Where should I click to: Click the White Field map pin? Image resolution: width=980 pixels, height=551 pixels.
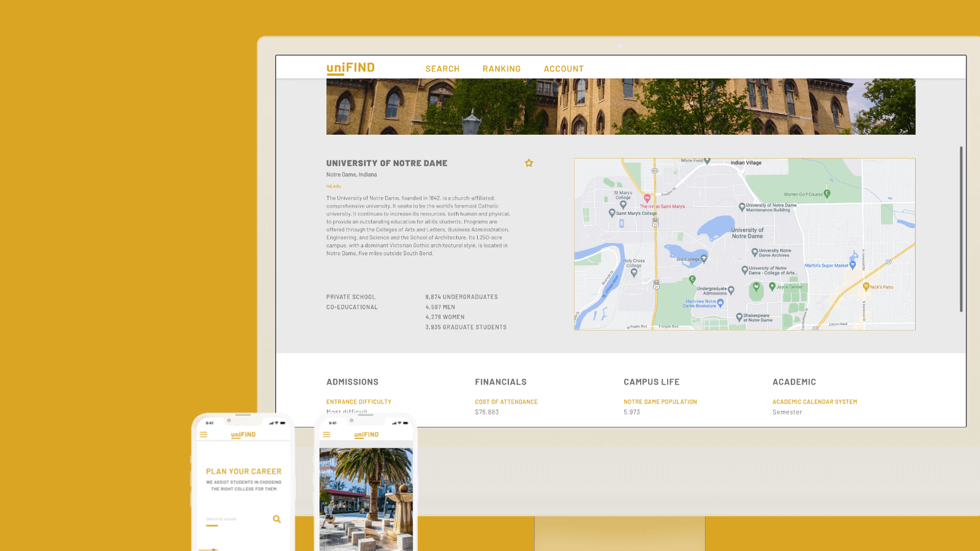[x=707, y=160]
